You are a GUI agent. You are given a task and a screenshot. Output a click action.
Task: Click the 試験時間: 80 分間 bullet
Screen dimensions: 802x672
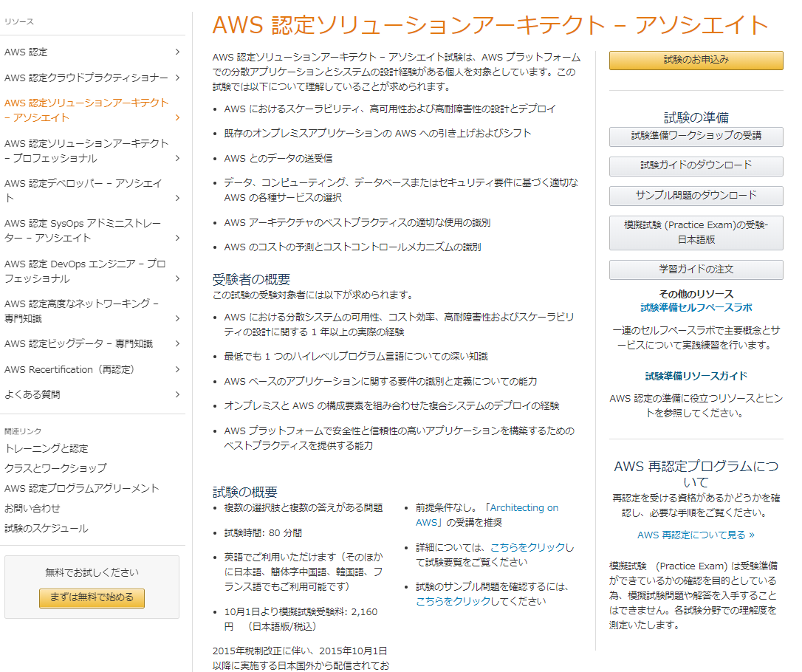coord(263,533)
